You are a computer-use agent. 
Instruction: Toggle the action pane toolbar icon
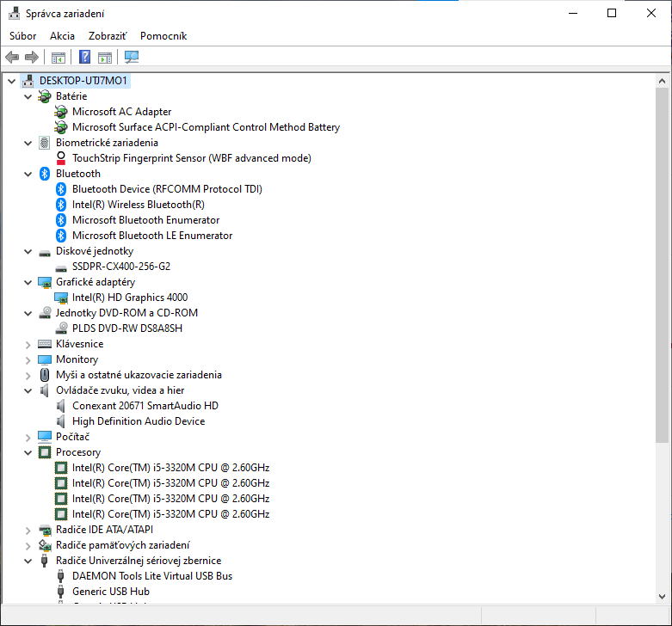[x=105, y=57]
